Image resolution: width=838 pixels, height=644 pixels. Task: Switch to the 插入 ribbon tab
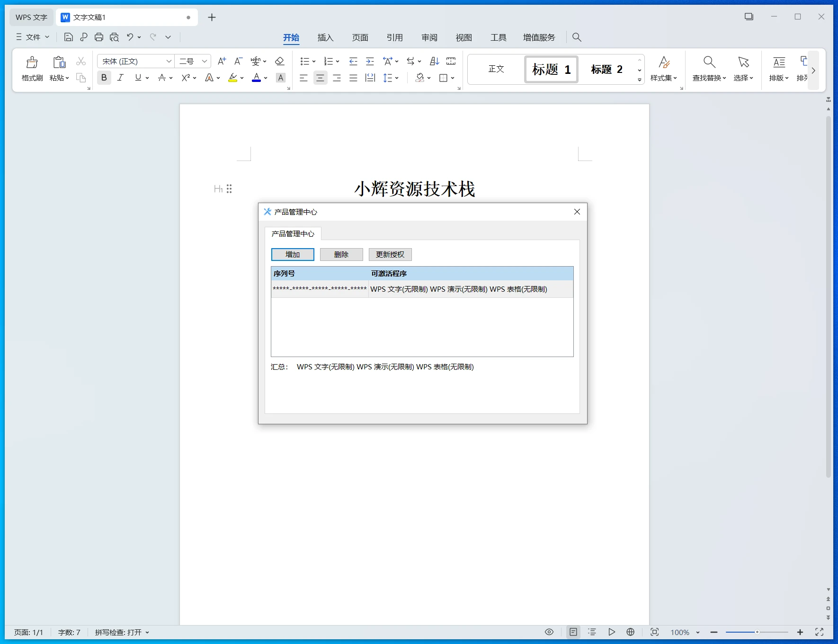tap(325, 37)
